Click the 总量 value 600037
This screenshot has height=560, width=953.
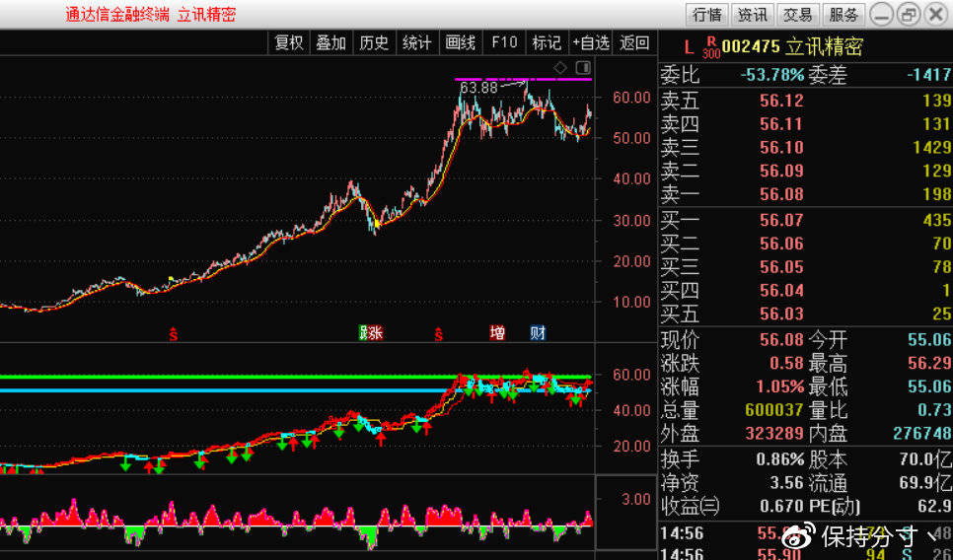(x=774, y=410)
